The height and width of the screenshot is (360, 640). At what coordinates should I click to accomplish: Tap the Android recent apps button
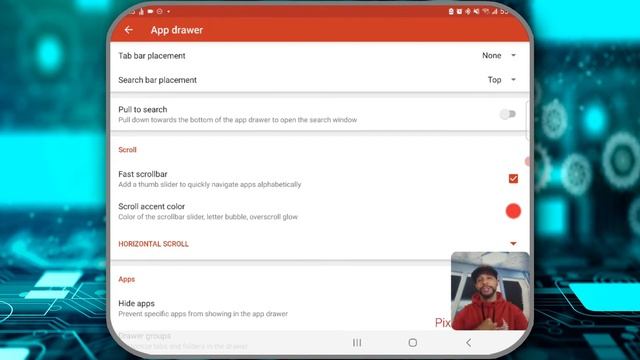(357, 343)
